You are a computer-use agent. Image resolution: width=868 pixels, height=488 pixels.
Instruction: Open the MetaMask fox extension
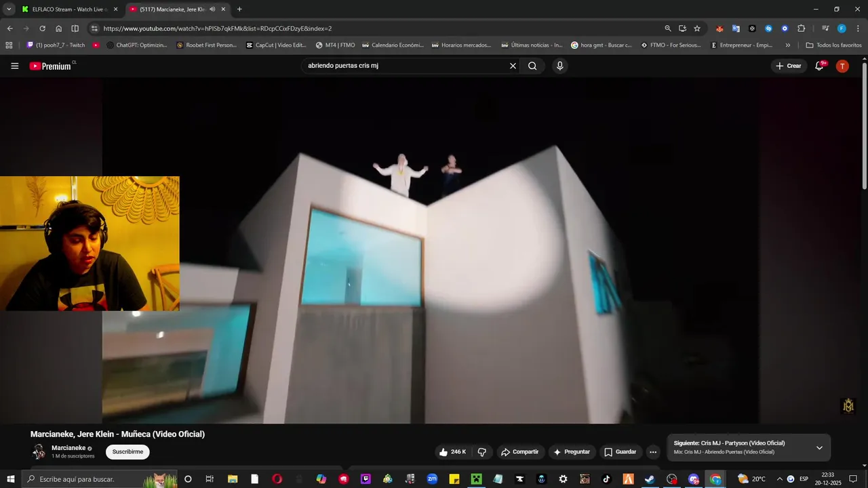click(x=719, y=28)
